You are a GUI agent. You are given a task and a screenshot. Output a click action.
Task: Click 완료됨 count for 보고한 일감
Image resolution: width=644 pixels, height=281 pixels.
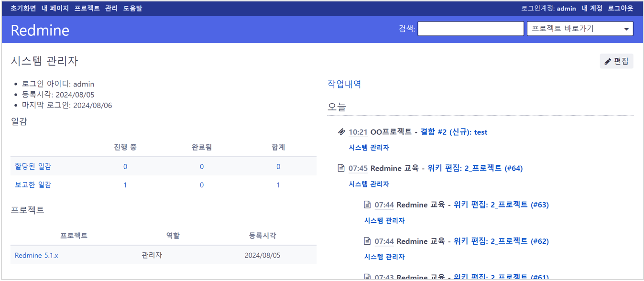click(x=202, y=184)
